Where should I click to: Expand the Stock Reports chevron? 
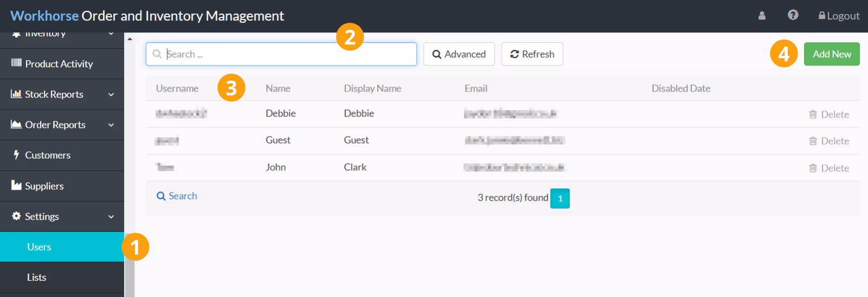point(111,94)
